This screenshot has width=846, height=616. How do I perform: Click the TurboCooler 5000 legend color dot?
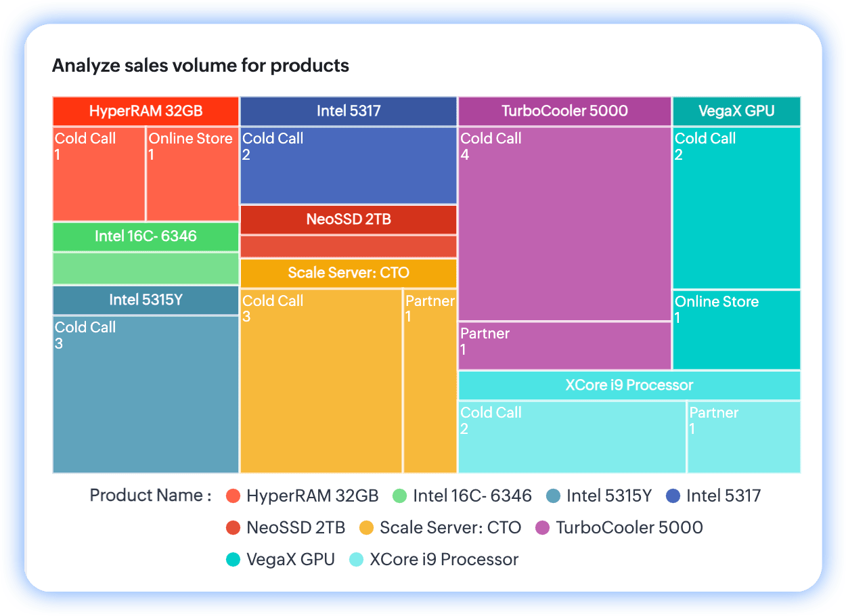point(542,528)
